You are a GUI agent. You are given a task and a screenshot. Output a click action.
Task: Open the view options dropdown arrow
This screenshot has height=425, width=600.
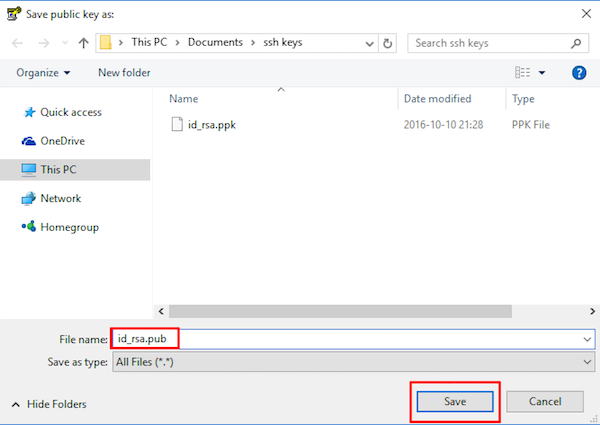tap(542, 72)
